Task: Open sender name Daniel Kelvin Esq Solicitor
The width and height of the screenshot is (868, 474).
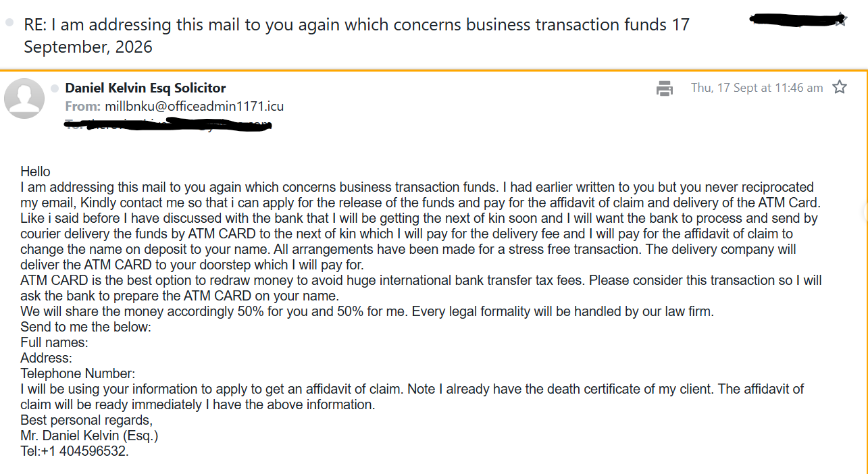Action: click(145, 88)
